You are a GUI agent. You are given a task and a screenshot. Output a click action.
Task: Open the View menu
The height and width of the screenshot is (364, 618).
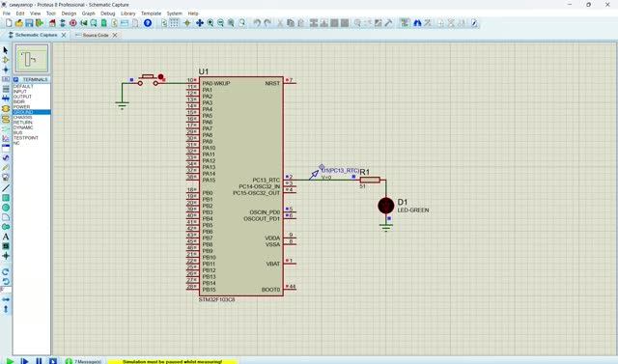(36, 14)
